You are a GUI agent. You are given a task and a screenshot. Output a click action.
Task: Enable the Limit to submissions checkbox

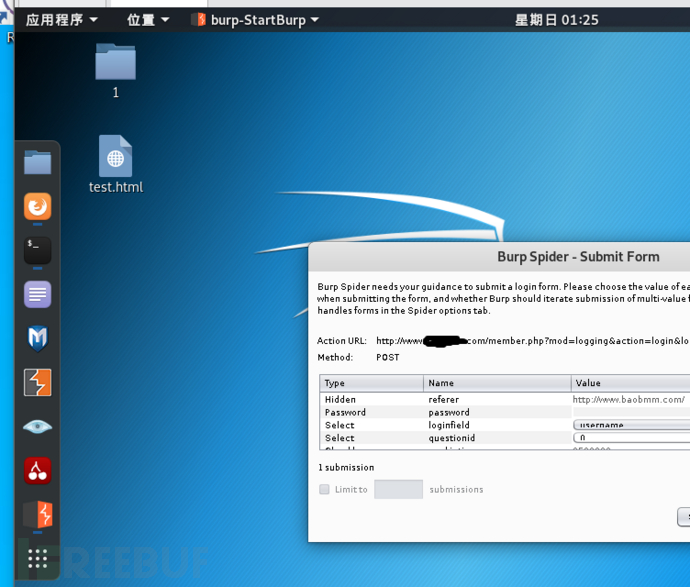324,489
